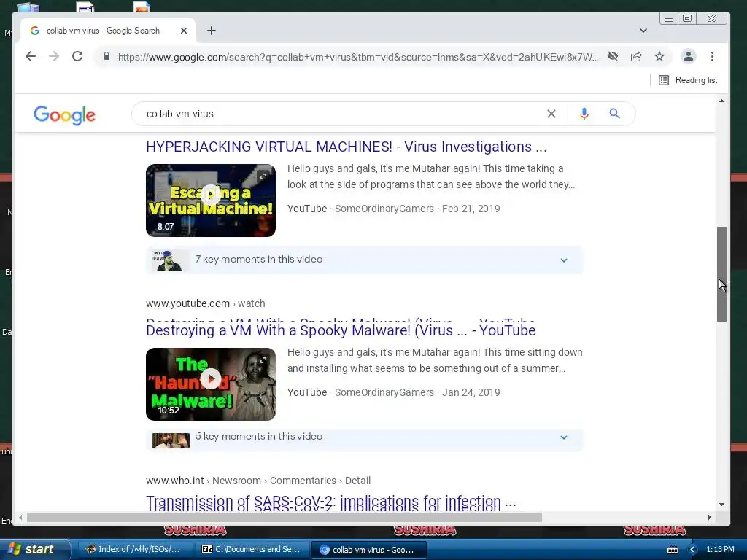
Task: Click the vertical scrollbar thumb
Action: [721, 274]
